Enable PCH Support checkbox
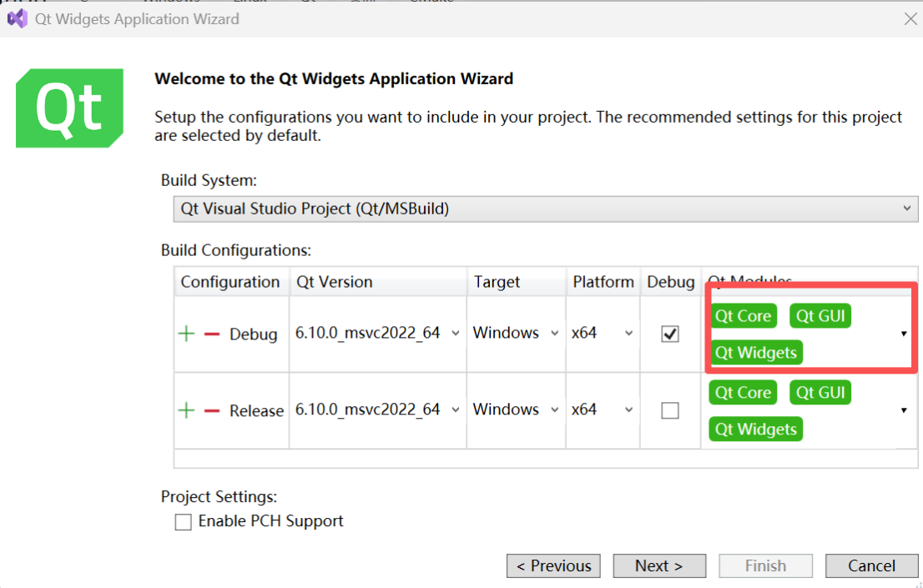923x588 pixels. pos(183,522)
